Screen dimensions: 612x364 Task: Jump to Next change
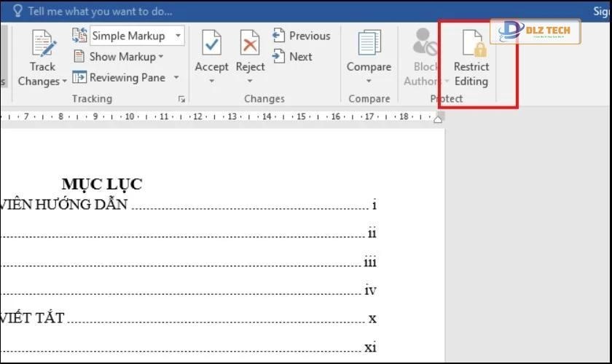click(x=293, y=56)
